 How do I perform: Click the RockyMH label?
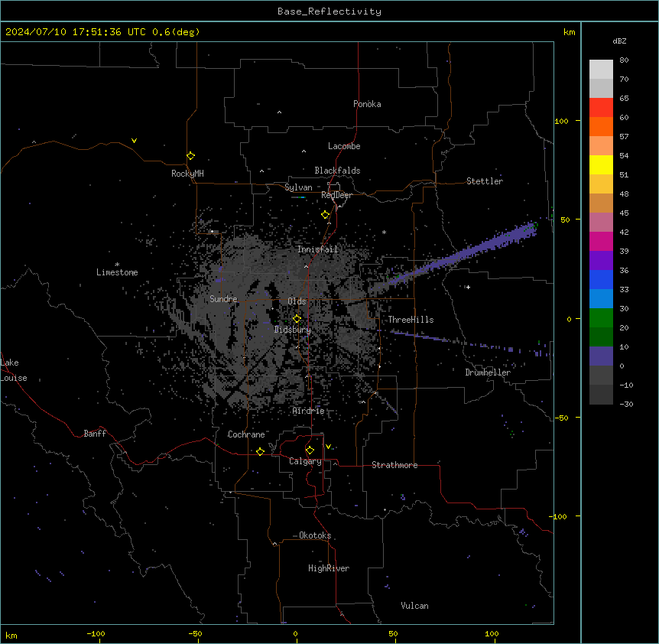click(x=187, y=174)
